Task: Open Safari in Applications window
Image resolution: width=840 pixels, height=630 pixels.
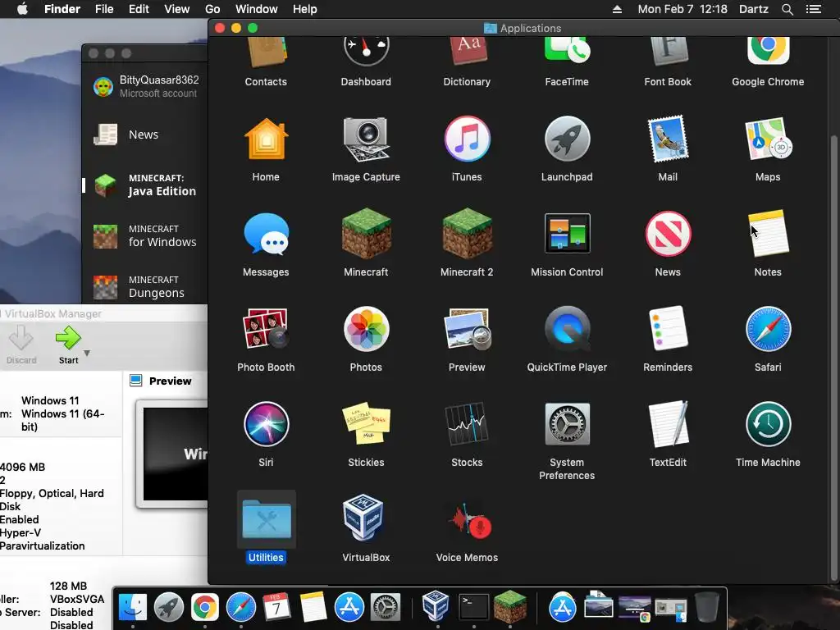Action: [x=768, y=329]
